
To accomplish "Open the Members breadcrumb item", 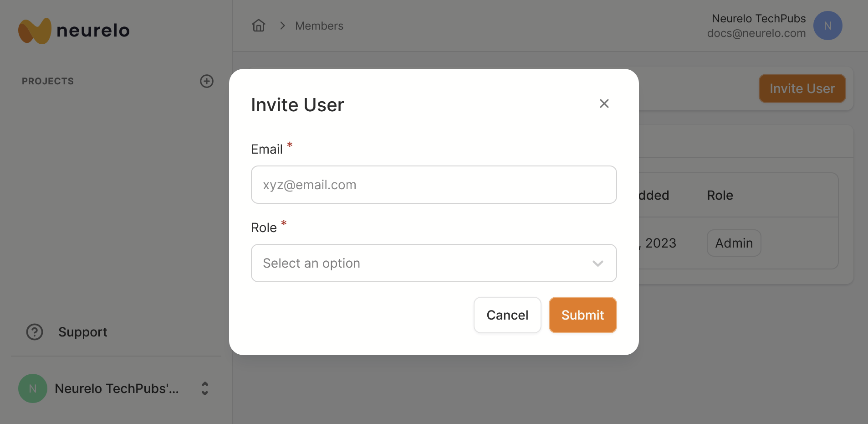I will [x=319, y=26].
